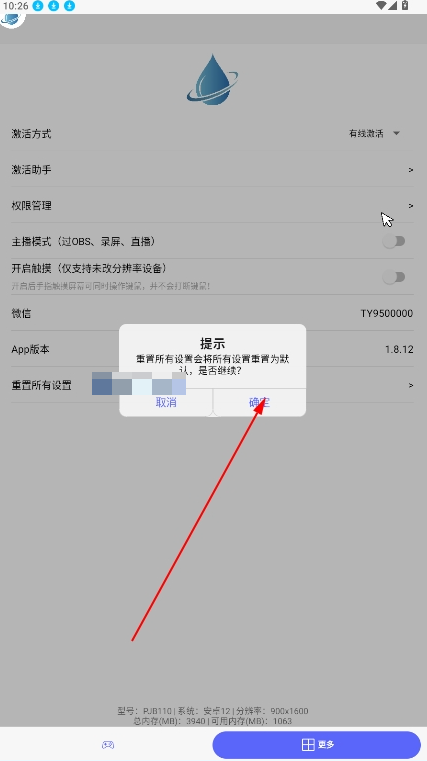The image size is (427, 761).
Task: Expand 权限管理 chevron
Action: coord(411,206)
